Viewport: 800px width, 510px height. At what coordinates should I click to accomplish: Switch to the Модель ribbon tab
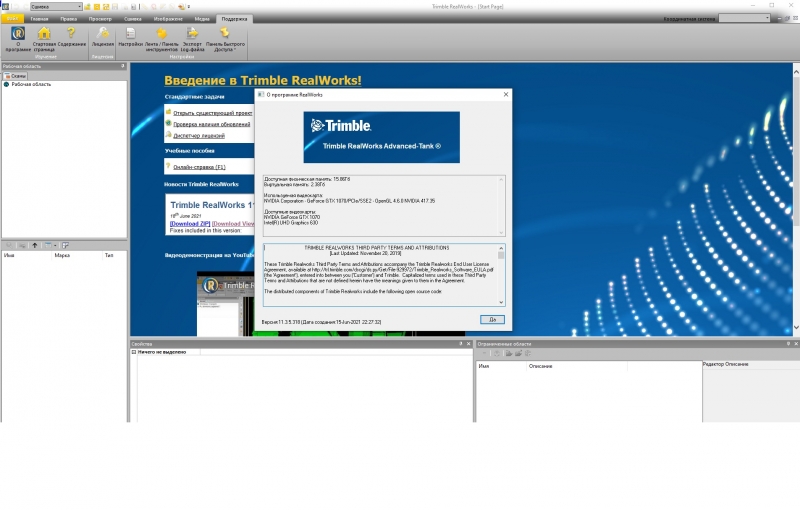pyautogui.click(x=202, y=19)
